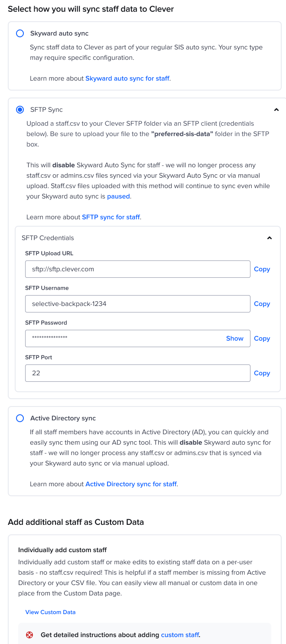Collapse the SFTP Credentials panel
286x644 pixels.
pos(270,237)
